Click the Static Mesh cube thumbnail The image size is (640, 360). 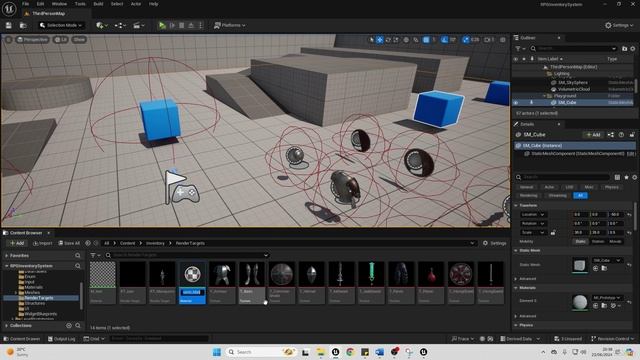tap(580, 265)
